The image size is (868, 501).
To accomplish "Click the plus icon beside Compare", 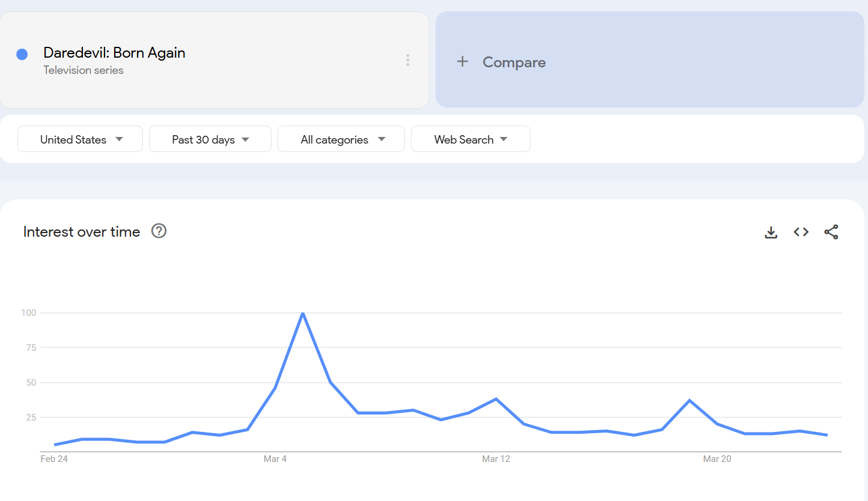I will pos(462,61).
